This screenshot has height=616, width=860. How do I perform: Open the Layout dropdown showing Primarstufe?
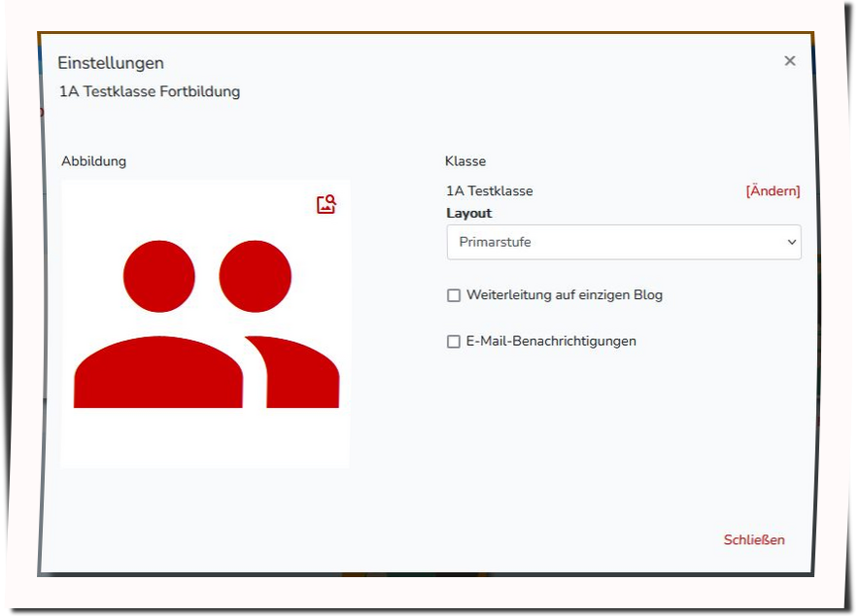click(623, 242)
